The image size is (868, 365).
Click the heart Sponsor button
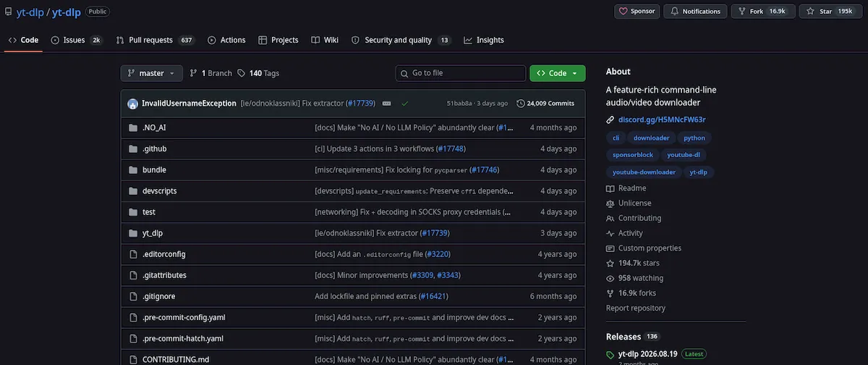point(637,11)
